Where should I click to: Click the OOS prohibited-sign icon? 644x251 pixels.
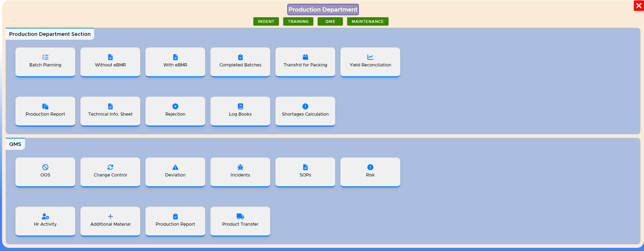pos(45,167)
